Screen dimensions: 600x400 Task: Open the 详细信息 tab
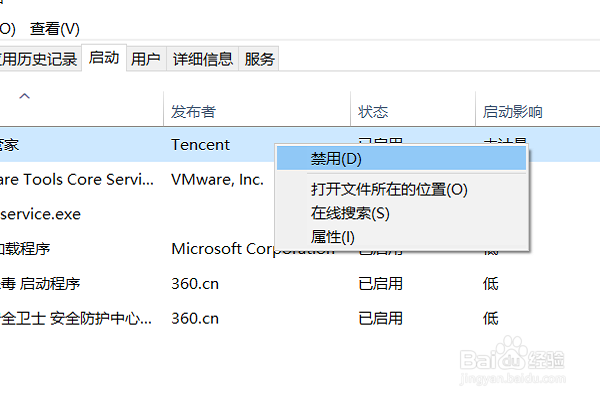pyautogui.click(x=203, y=59)
